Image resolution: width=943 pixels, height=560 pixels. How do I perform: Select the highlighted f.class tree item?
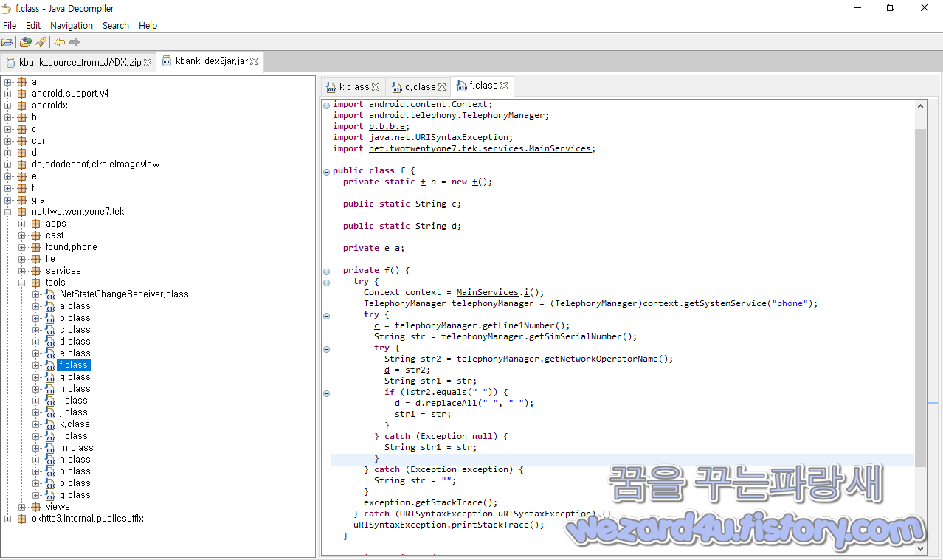point(74,365)
